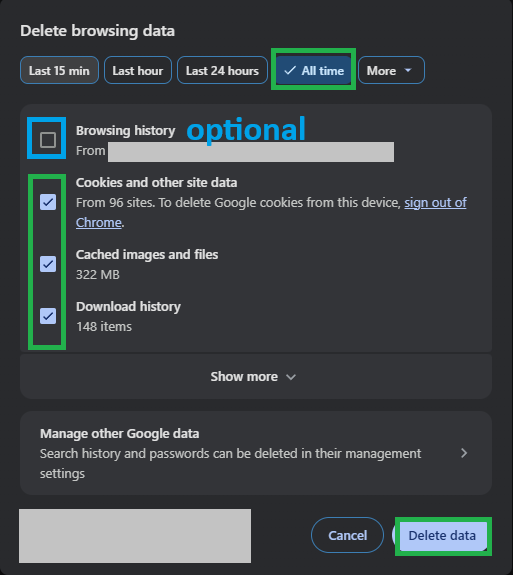This screenshot has height=575, width=513.
Task: Click the chevron beside Show more
Action: tap(291, 377)
